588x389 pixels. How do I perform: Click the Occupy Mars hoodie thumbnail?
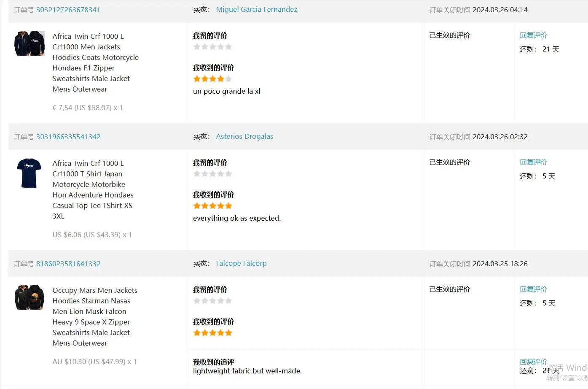click(x=30, y=297)
